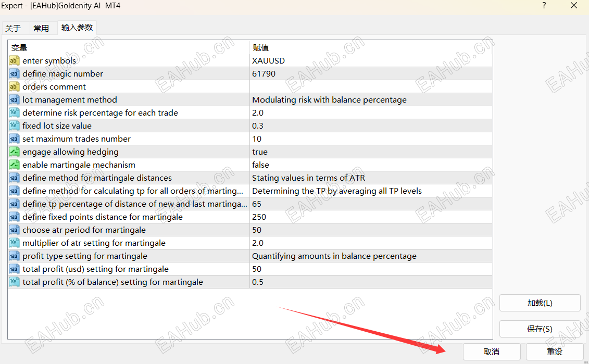Click the 赋值 column header
The width and height of the screenshot is (589, 364).
(371, 48)
